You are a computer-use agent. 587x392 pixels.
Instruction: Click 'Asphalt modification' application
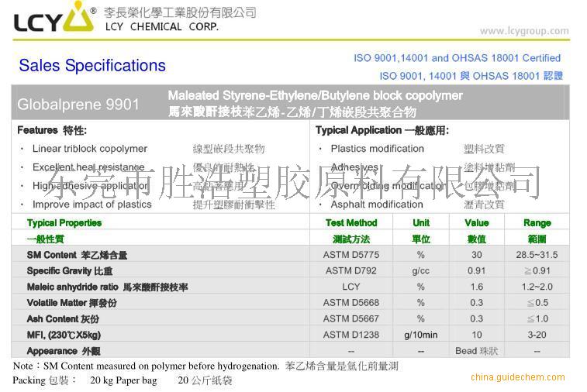point(377,205)
